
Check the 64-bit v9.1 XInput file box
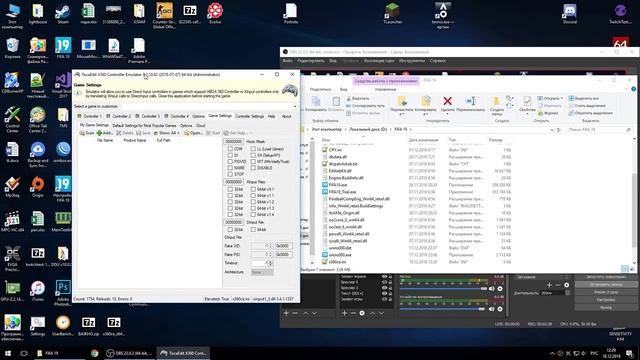click(x=253, y=189)
